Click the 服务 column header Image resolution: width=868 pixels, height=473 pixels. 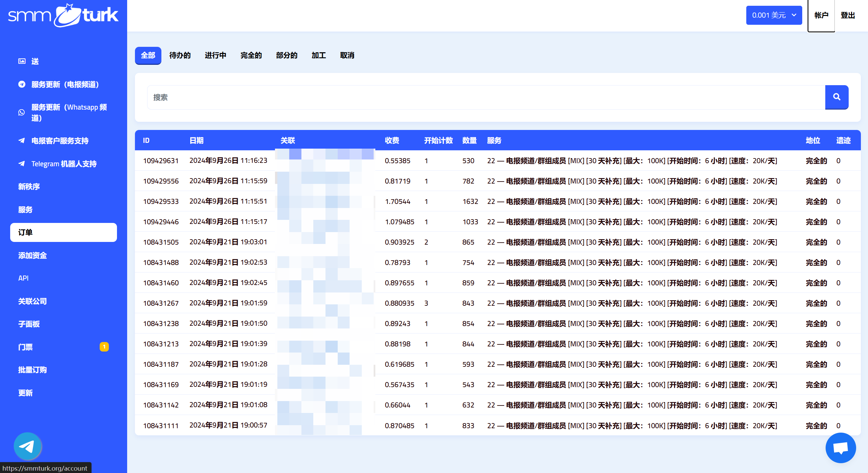[x=494, y=140]
